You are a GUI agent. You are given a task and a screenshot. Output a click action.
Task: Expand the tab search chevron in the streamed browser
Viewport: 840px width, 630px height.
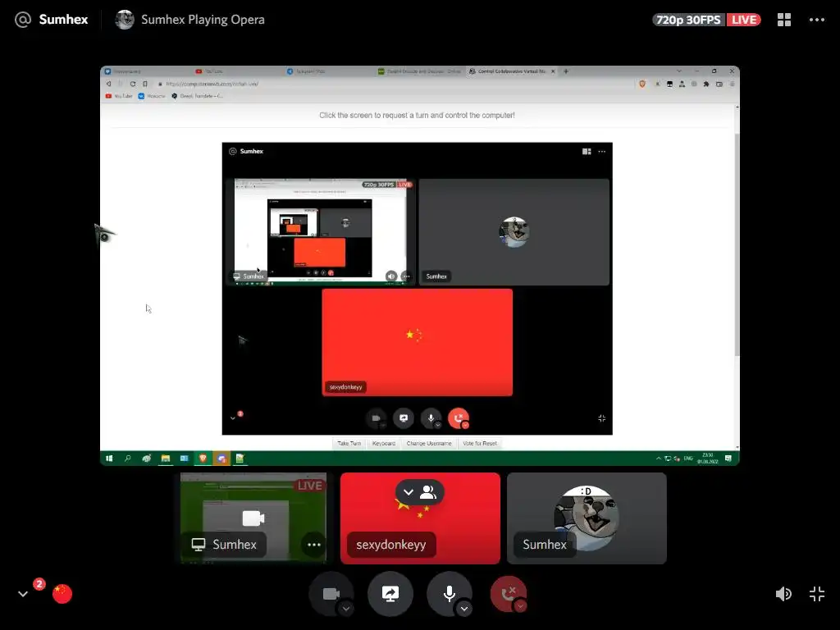[x=678, y=71]
